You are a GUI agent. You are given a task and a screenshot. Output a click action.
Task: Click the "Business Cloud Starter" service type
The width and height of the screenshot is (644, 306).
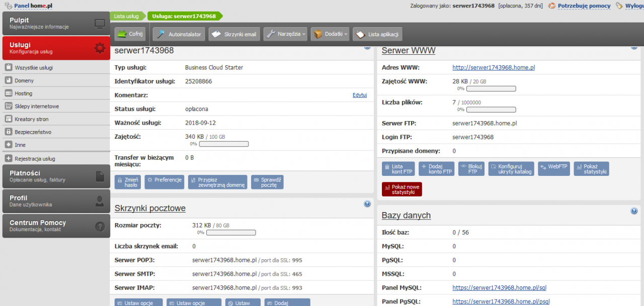(x=214, y=67)
